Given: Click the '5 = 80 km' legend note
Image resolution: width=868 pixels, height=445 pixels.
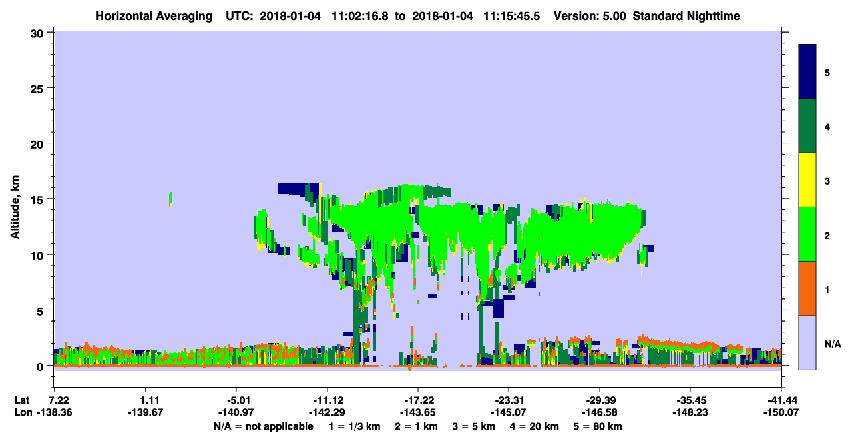Looking at the screenshot, I should [x=598, y=426].
